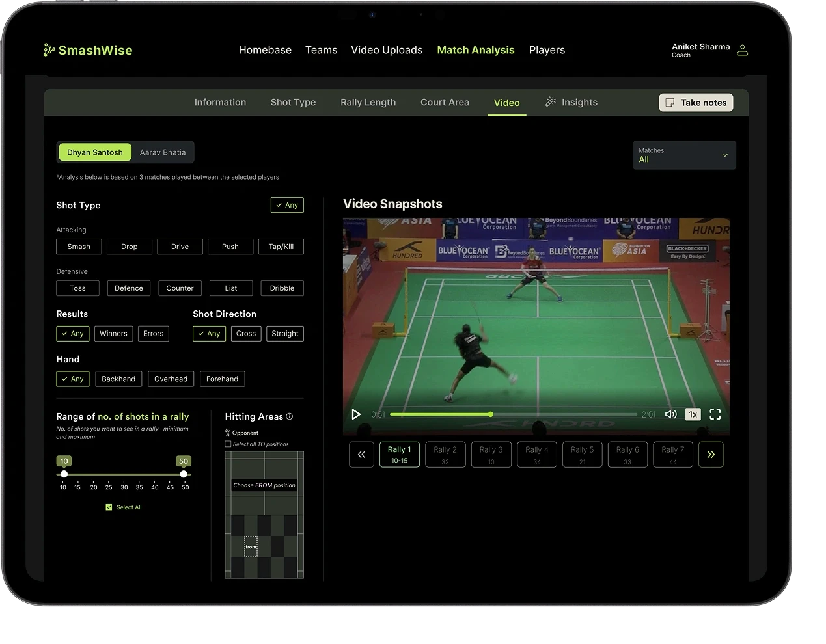Open Homebase in navigation
Image resolution: width=826 pixels, height=644 pixels.
pyautogui.click(x=265, y=50)
